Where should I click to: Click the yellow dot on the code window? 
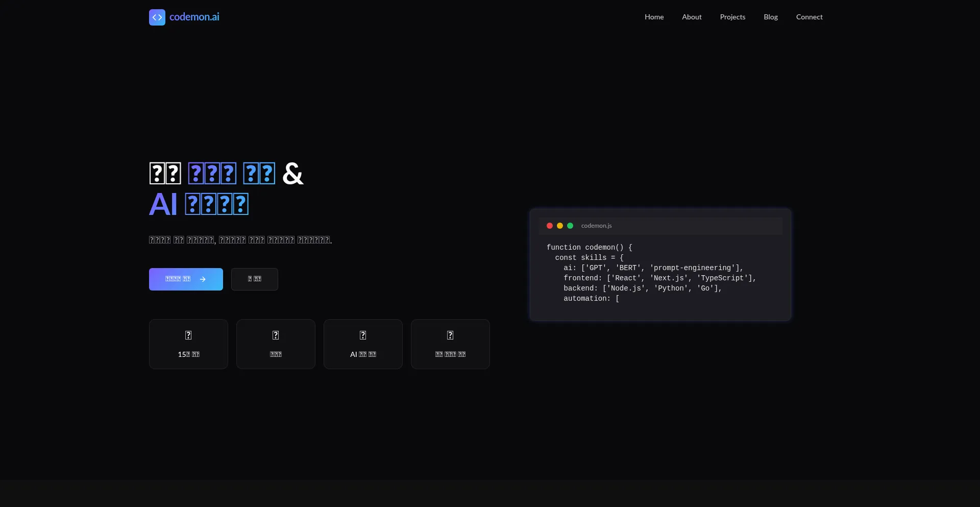(x=560, y=225)
